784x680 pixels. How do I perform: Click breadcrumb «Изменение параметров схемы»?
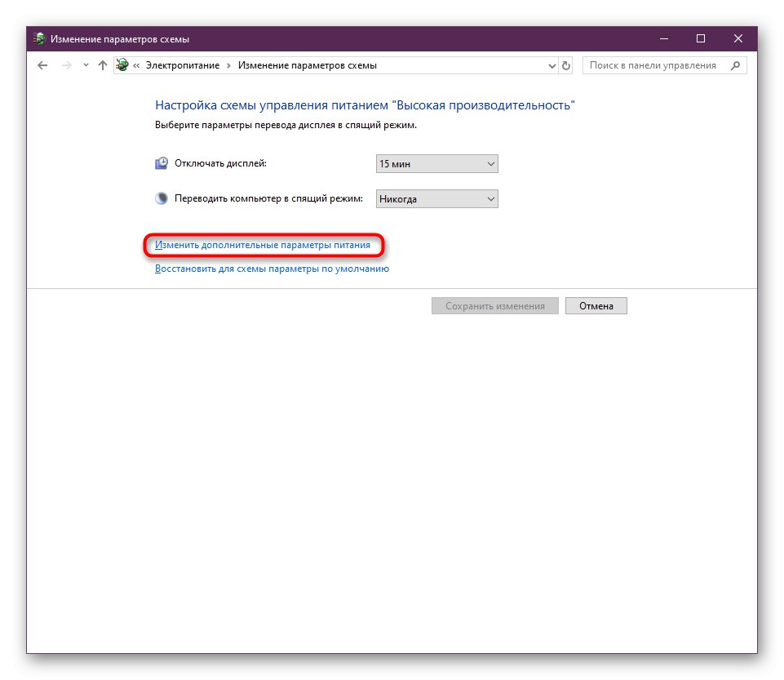click(x=307, y=65)
